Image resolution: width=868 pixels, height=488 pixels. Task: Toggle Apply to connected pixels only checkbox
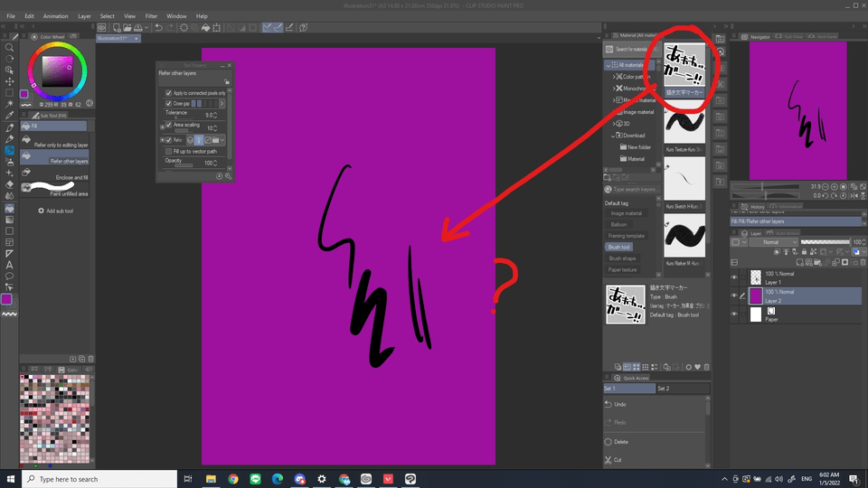pos(169,93)
